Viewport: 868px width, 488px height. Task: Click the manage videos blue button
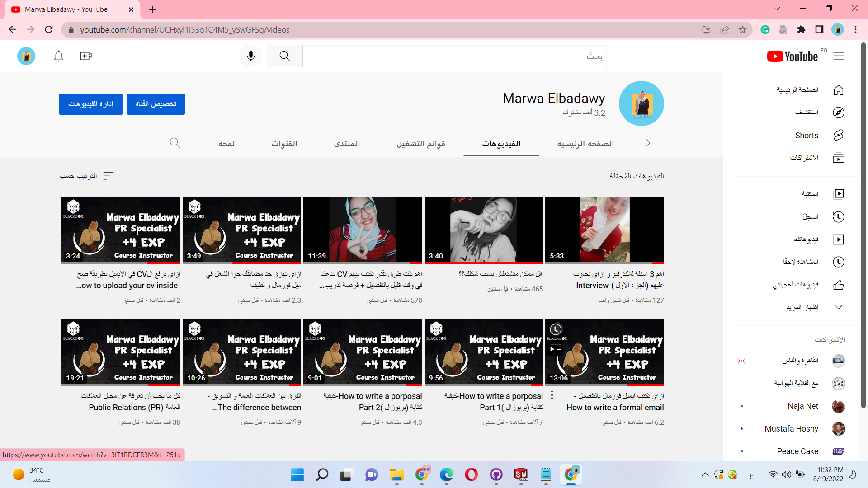click(90, 104)
